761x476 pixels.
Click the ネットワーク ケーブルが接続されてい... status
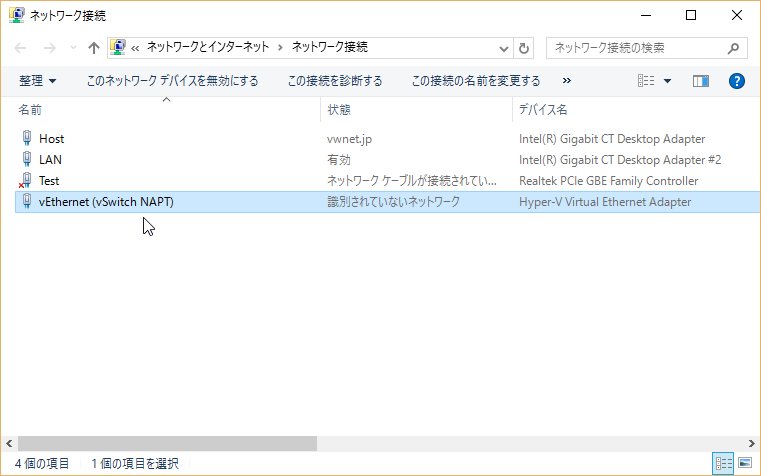pos(412,181)
